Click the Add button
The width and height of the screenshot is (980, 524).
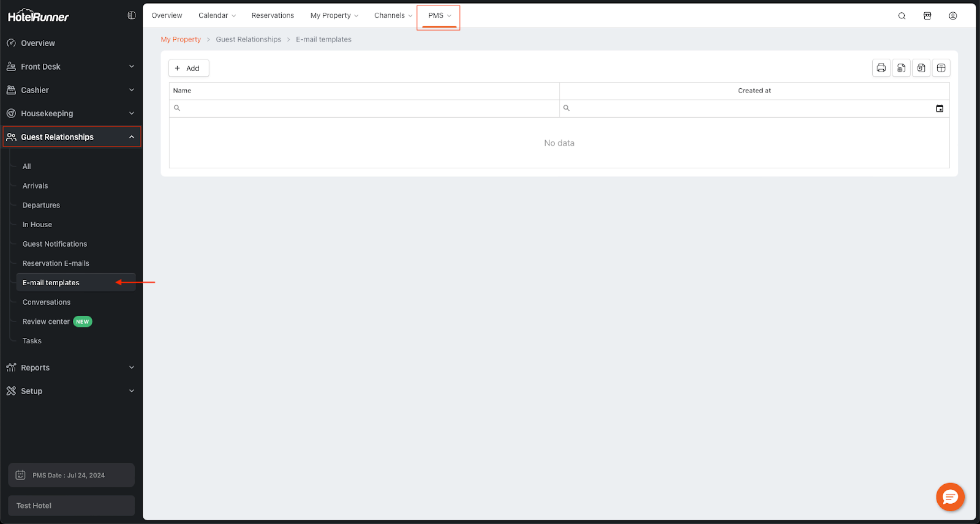tap(189, 69)
